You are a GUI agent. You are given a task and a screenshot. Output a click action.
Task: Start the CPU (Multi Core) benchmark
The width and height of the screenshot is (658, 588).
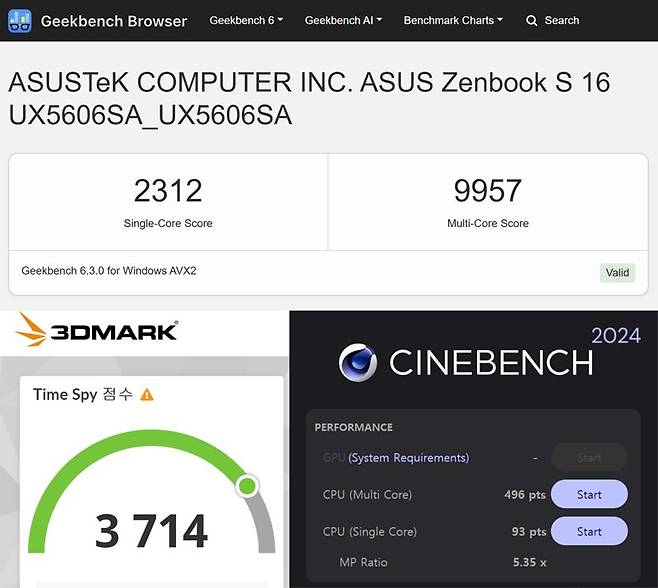click(x=589, y=494)
